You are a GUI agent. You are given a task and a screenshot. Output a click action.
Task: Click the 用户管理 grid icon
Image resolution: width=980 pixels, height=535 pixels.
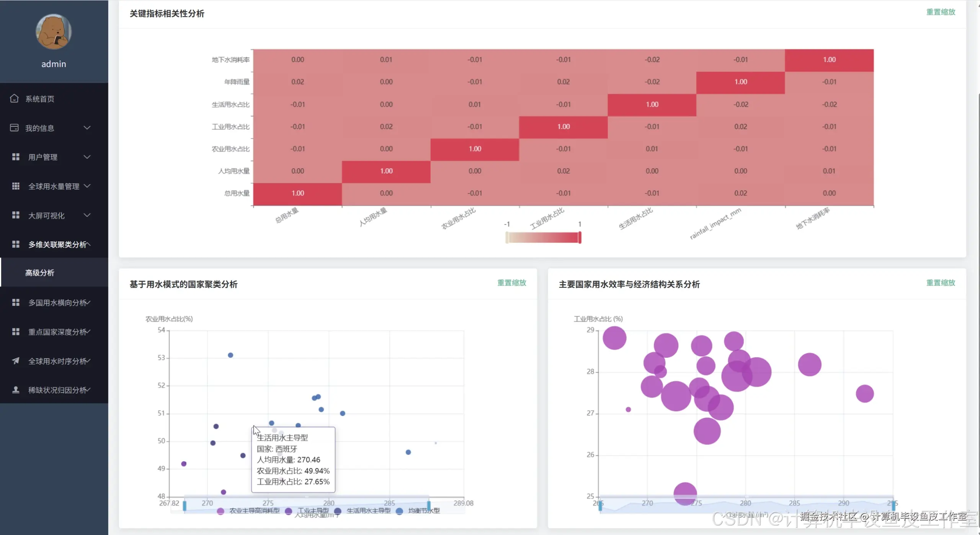(16, 157)
